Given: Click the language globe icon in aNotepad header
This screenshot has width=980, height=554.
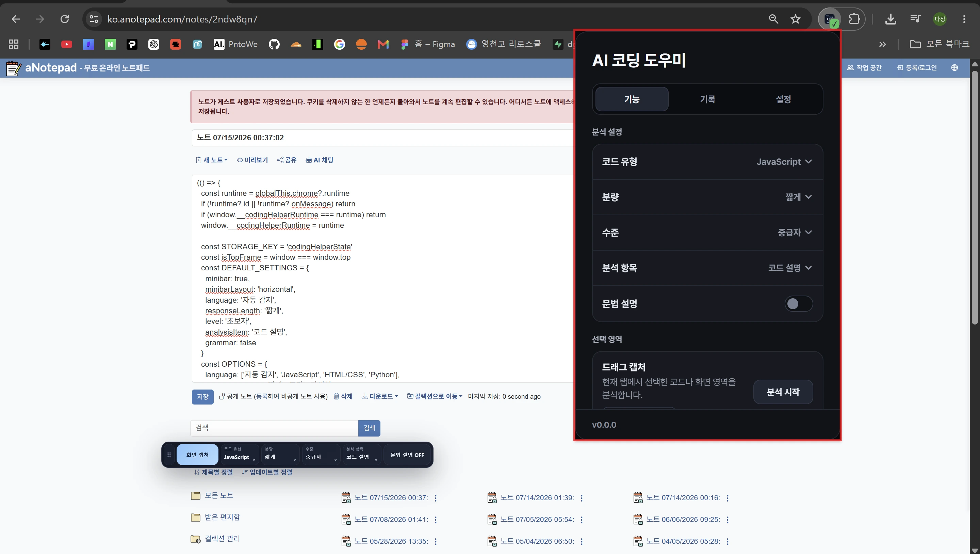Looking at the screenshot, I should click(x=954, y=68).
